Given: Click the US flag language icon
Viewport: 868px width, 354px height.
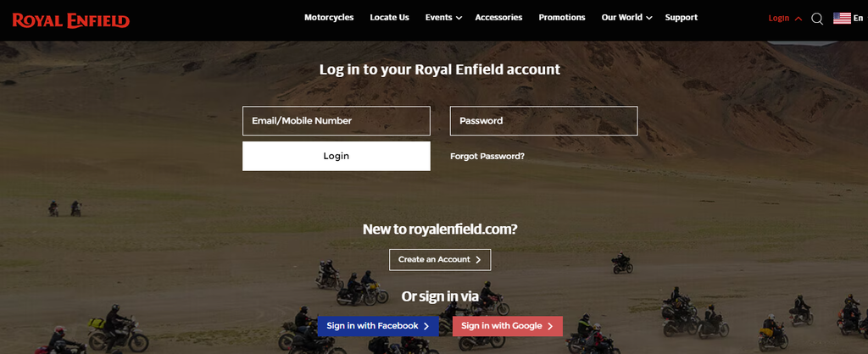Looking at the screenshot, I should pyautogui.click(x=842, y=19).
